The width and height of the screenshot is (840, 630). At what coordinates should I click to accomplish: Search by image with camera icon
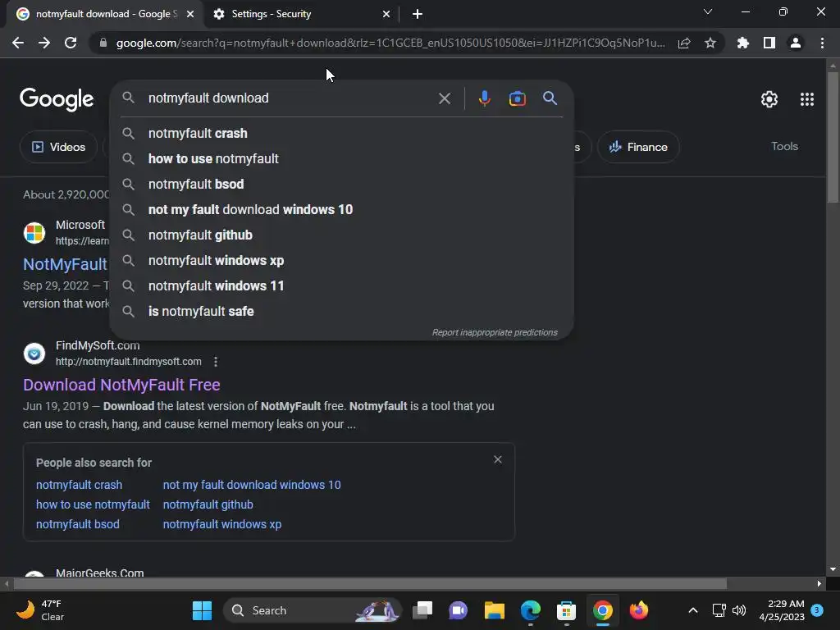(x=517, y=98)
